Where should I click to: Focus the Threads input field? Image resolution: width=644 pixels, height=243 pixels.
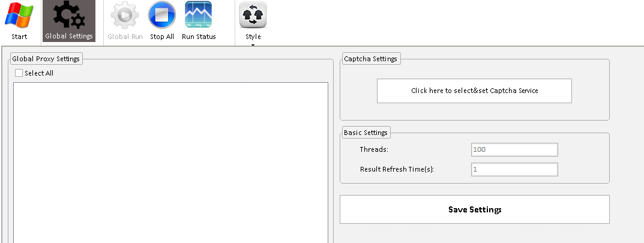pos(514,149)
